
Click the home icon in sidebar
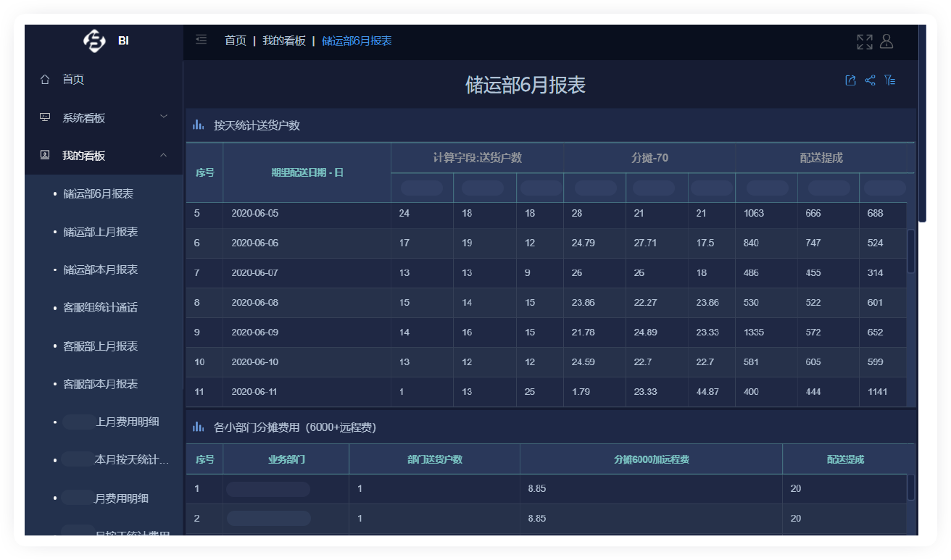(x=45, y=80)
